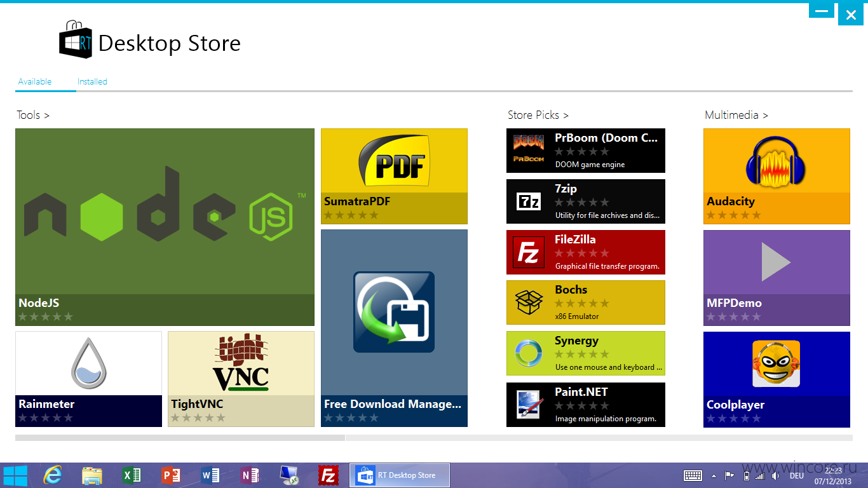Viewport: 868px width, 488px height.
Task: Launch OneNote from the taskbar
Action: pyautogui.click(x=249, y=475)
